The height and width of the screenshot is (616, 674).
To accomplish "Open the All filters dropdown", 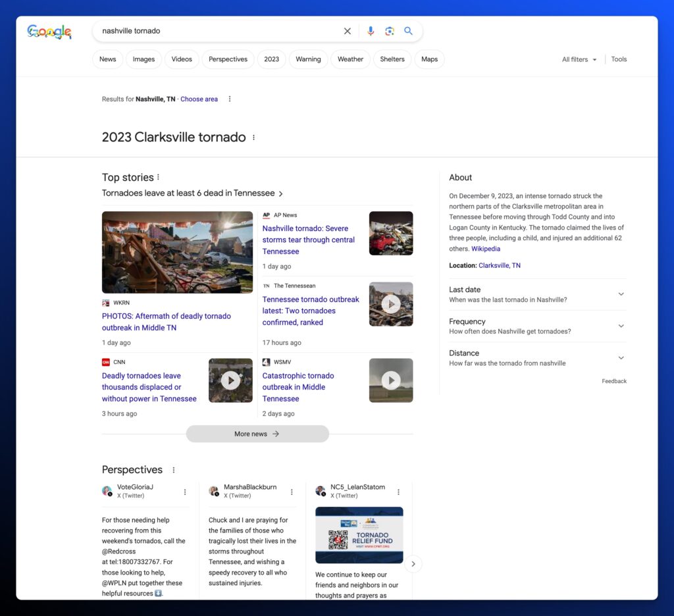I will pos(579,59).
